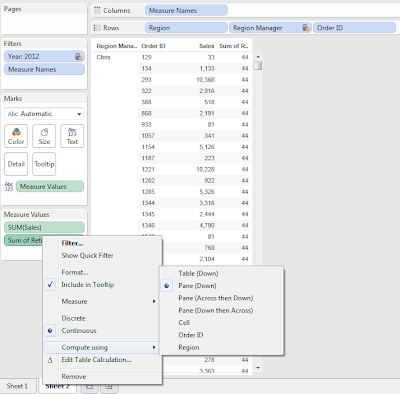The image size is (400, 394).
Task: Click the Sum of R.. column header
Action: click(x=234, y=46)
